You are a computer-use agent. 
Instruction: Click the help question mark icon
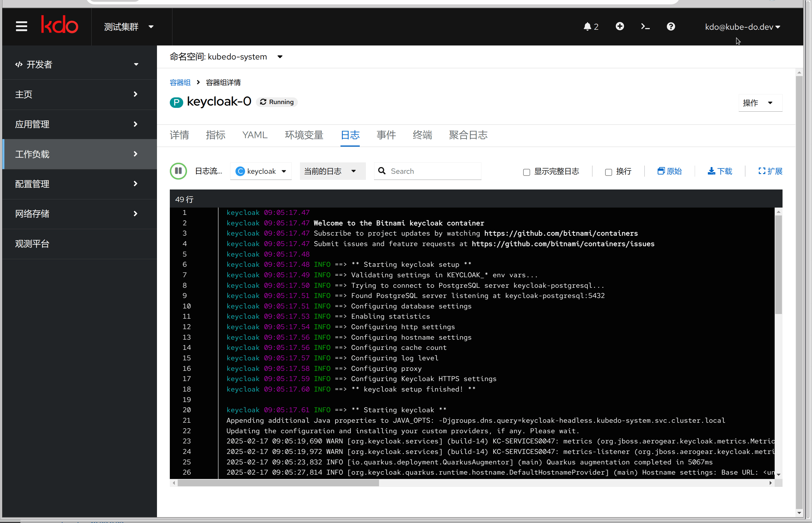pos(670,27)
